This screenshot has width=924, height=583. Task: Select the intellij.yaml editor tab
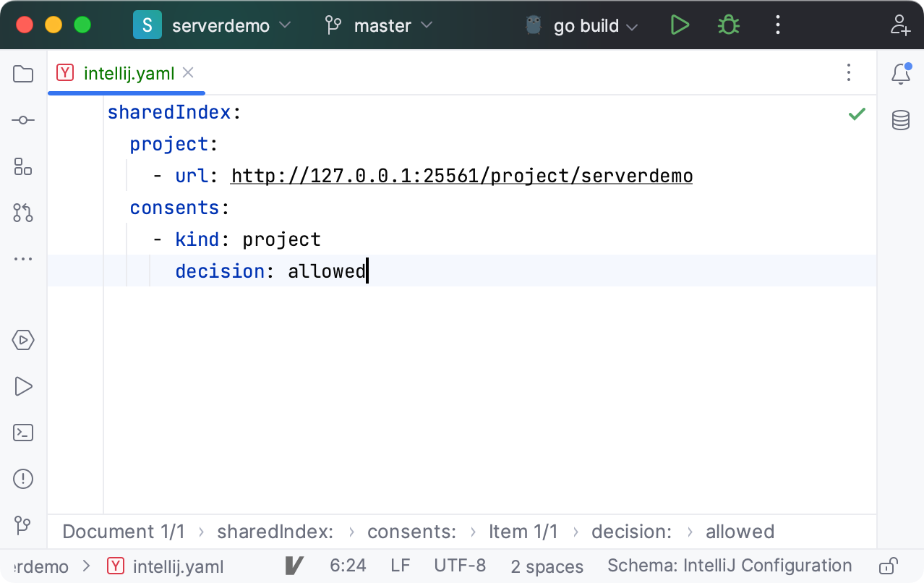point(128,72)
